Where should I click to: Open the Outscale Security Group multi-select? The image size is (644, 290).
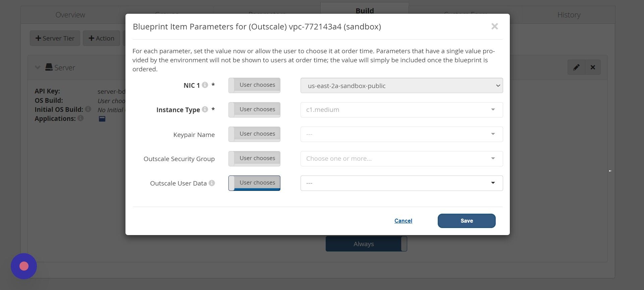click(401, 159)
